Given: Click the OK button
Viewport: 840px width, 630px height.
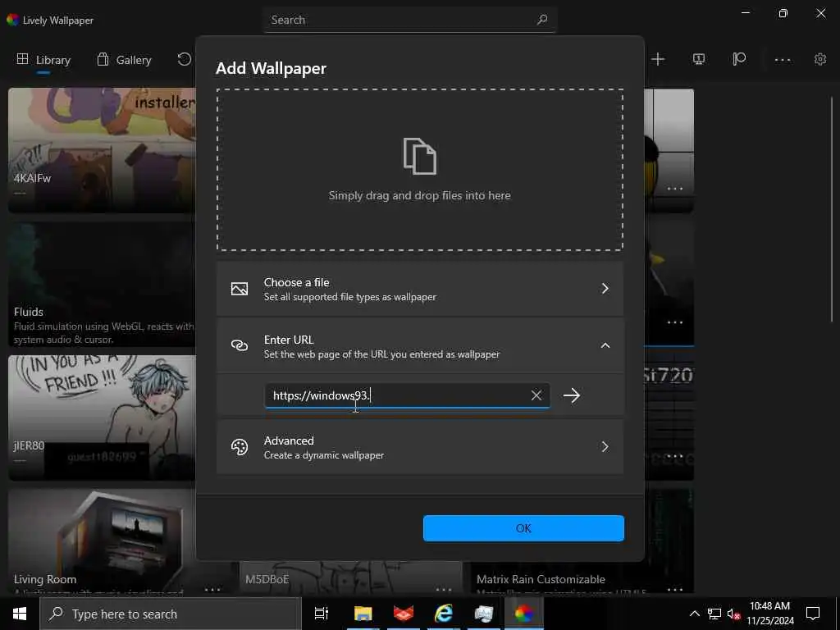Looking at the screenshot, I should tap(523, 528).
